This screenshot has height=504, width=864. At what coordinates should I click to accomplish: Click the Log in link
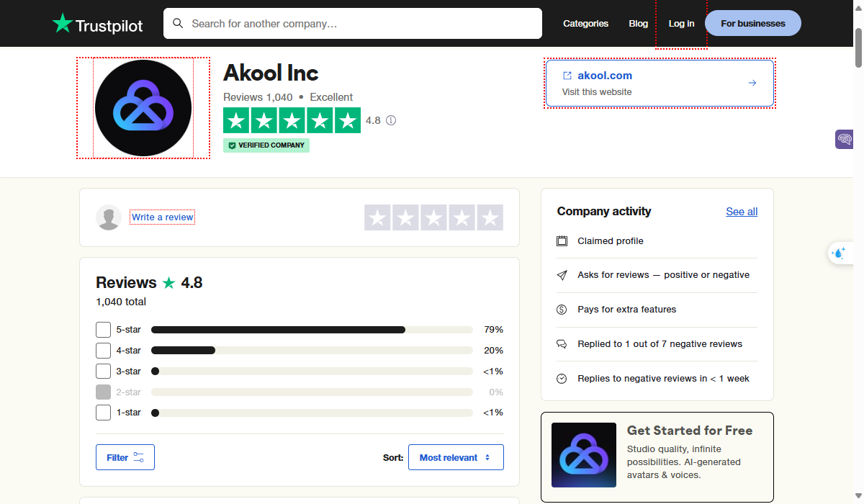(x=681, y=24)
